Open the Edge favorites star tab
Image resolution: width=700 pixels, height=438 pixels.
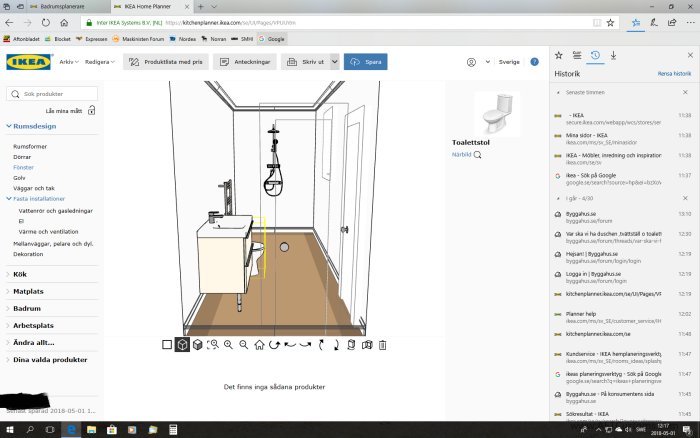click(558, 55)
